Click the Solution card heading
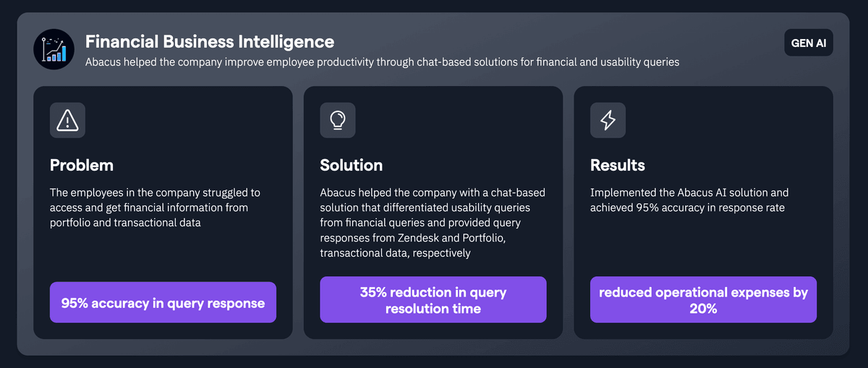The height and width of the screenshot is (368, 868). [352, 165]
